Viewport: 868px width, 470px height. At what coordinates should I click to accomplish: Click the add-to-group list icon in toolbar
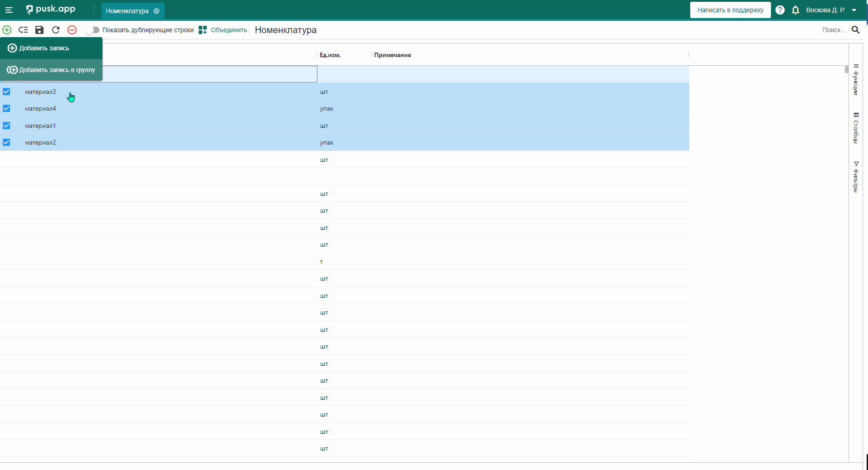pos(23,30)
